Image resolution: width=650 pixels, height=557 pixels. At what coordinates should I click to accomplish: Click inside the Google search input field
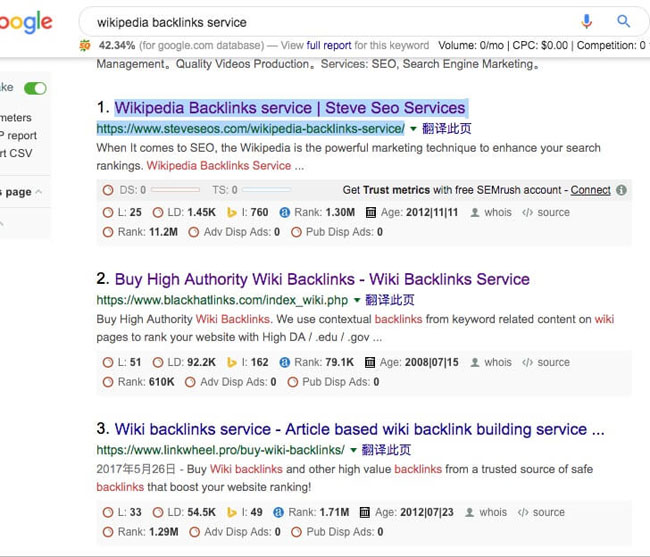click(330, 21)
